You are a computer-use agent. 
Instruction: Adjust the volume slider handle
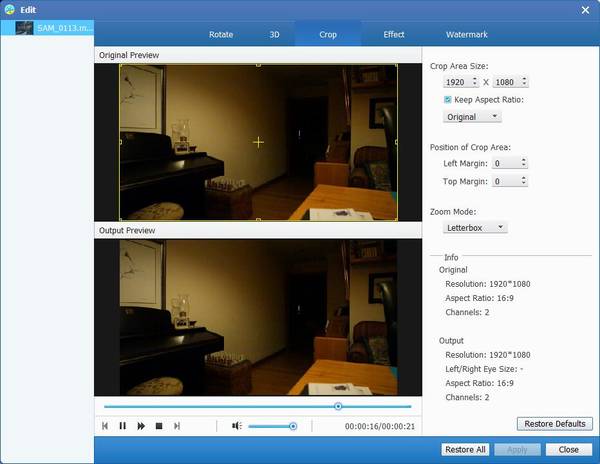(293, 426)
